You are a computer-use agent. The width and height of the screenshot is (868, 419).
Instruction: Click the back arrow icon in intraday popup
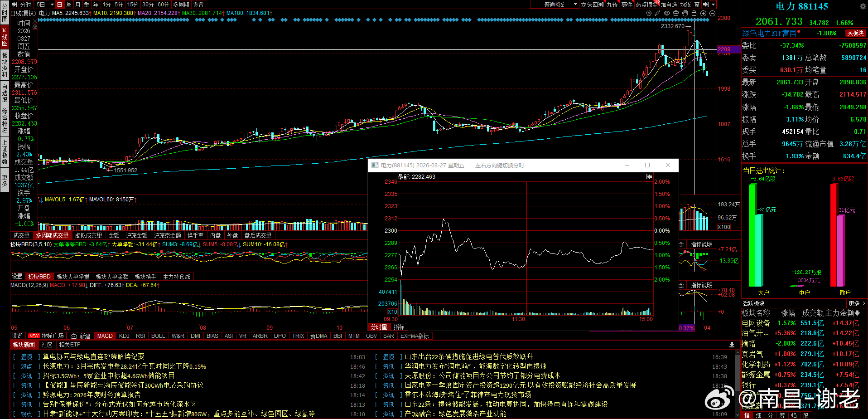649,177
